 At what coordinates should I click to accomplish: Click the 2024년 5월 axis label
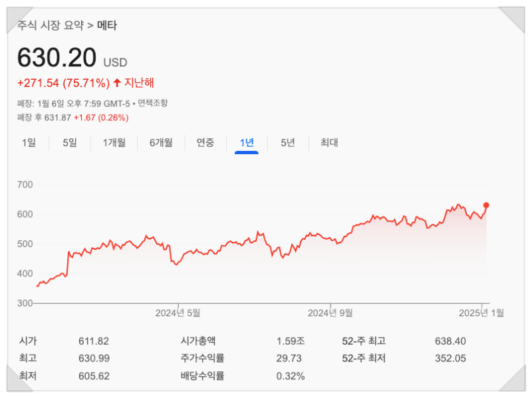178,313
